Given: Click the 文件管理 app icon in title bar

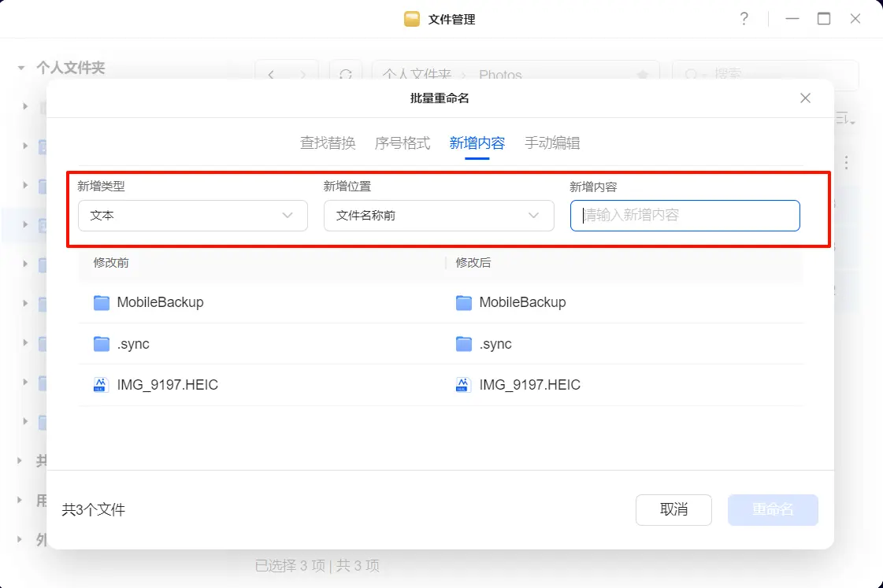Looking at the screenshot, I should [x=412, y=19].
